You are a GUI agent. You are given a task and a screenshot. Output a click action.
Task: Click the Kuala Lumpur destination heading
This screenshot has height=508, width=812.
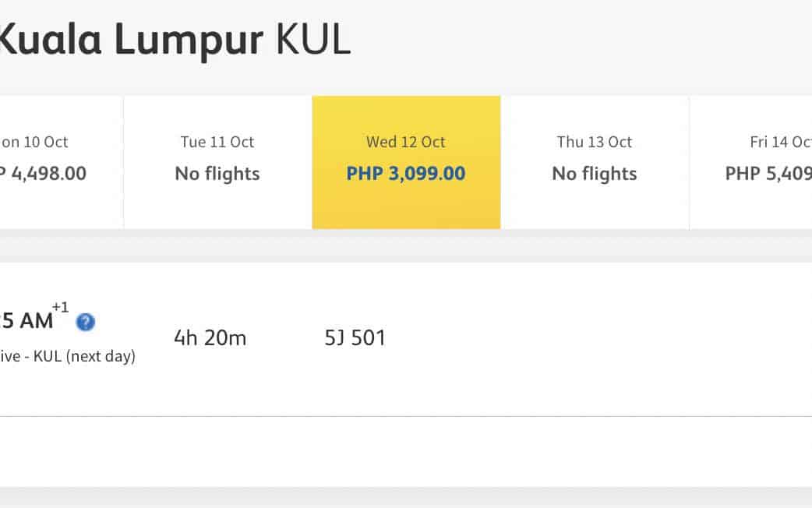[x=131, y=39]
